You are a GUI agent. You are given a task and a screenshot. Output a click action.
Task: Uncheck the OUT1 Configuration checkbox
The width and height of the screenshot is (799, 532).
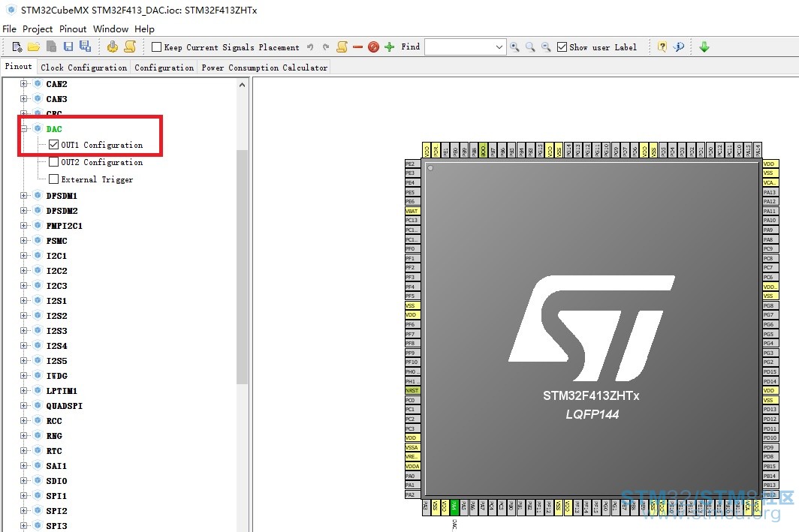click(x=53, y=145)
